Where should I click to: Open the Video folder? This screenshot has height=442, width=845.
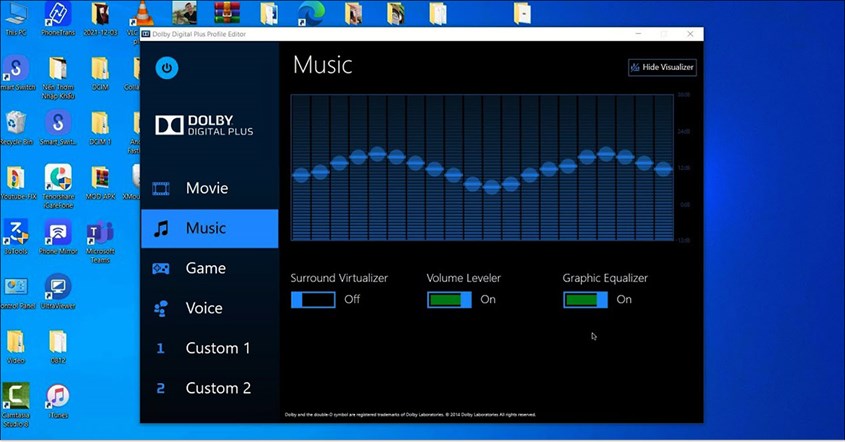16,347
